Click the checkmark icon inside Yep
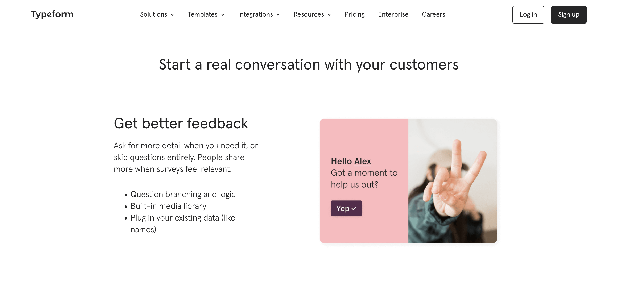Image resolution: width=644 pixels, height=292 pixels. point(354,208)
